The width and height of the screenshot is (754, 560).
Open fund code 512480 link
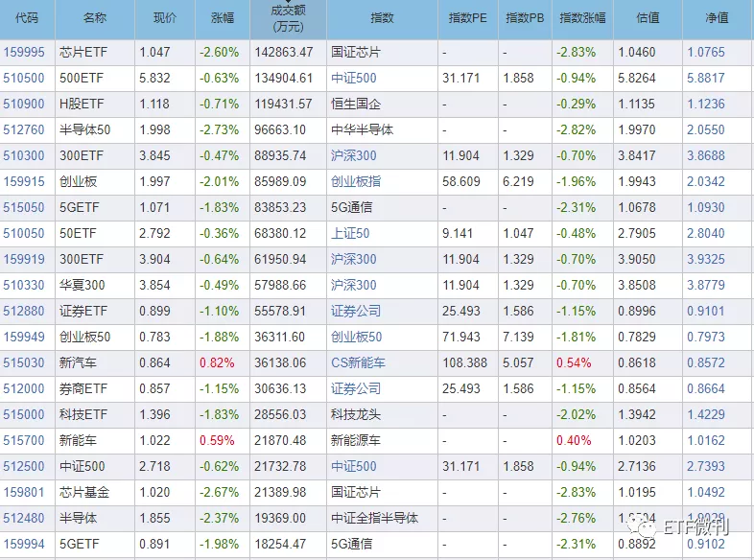click(24, 519)
